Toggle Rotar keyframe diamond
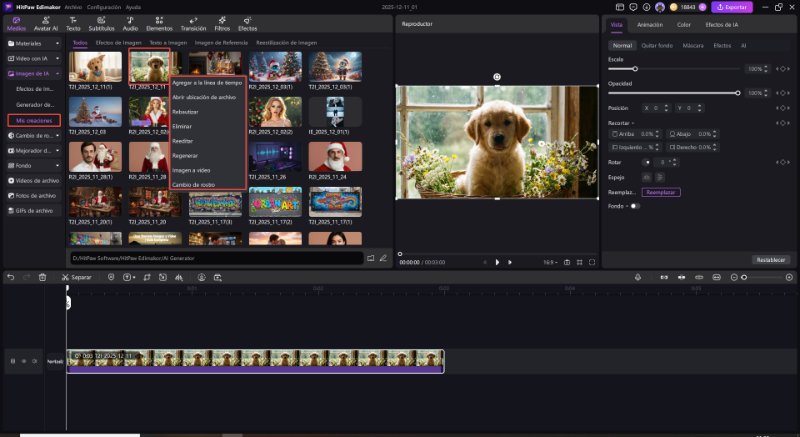This screenshot has width=800, height=437. (783, 162)
